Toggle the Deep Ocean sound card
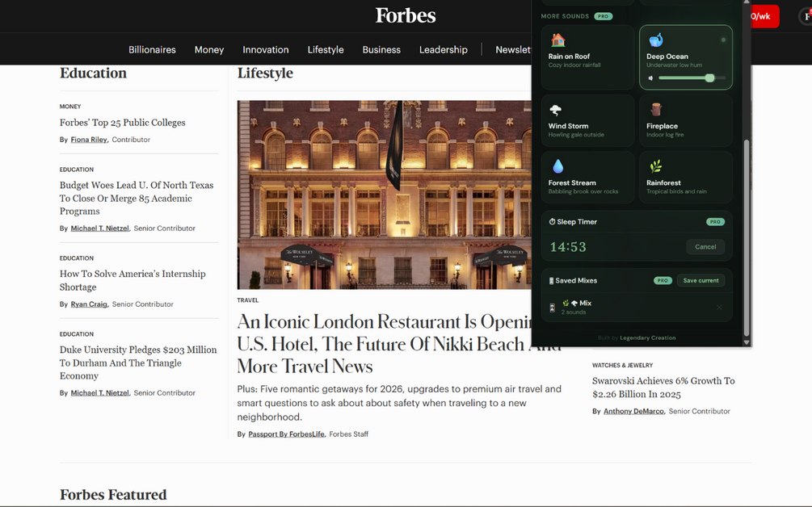The width and height of the screenshot is (812, 507). click(686, 57)
